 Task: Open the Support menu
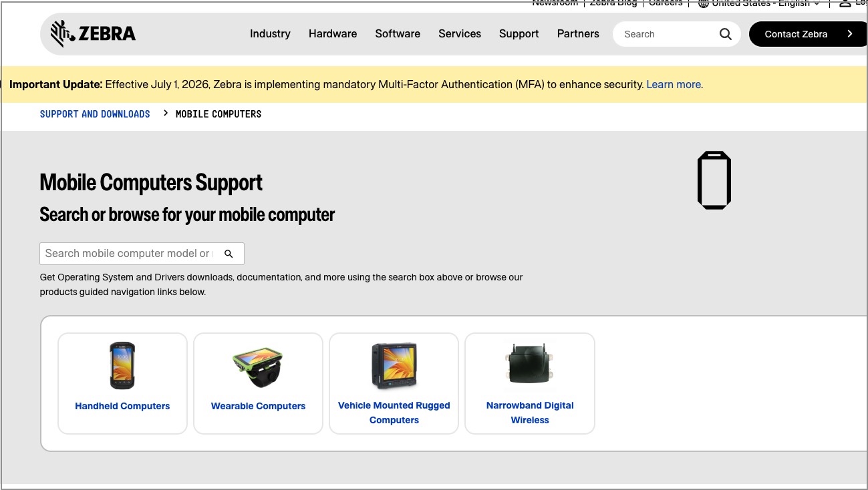coord(519,34)
